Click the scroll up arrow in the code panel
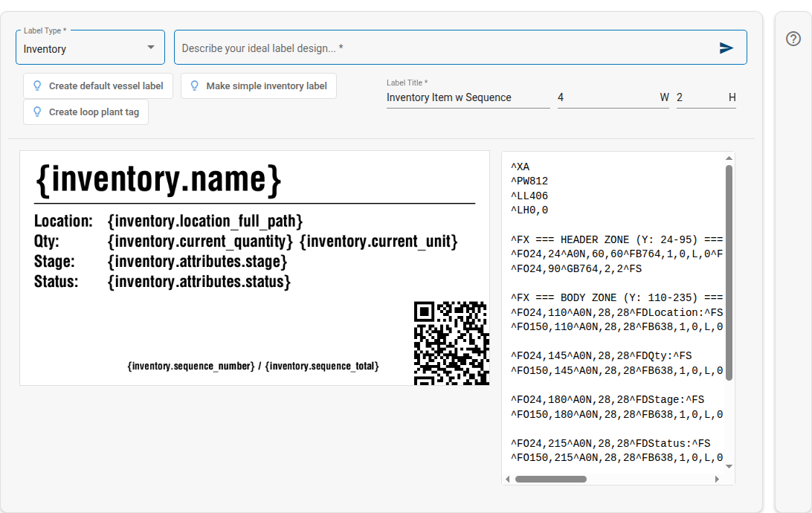 [x=729, y=158]
